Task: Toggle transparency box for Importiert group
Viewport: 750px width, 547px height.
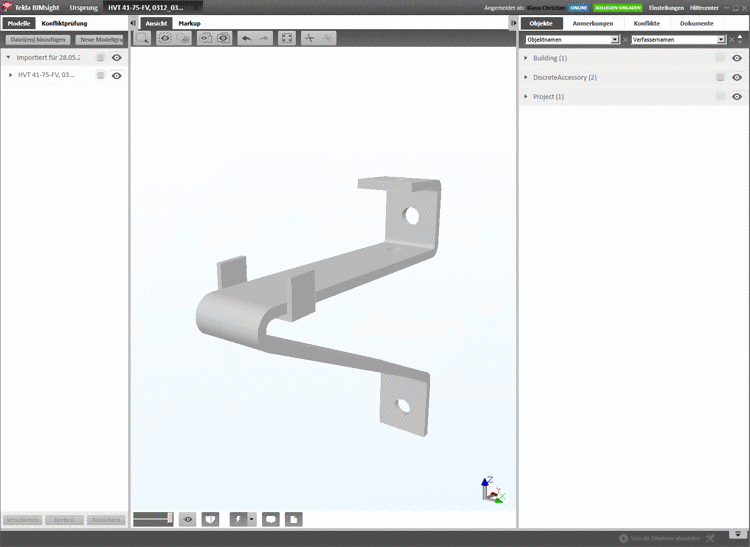Action: tap(100, 57)
